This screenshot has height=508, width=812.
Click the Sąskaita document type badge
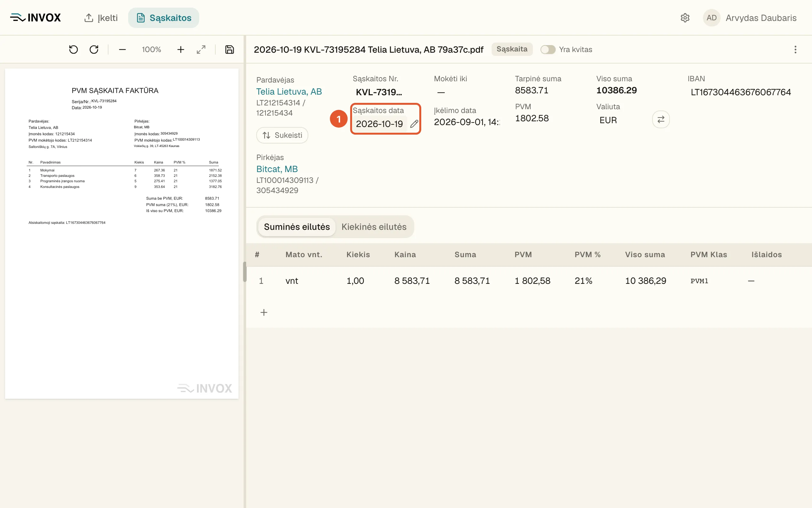(x=512, y=50)
